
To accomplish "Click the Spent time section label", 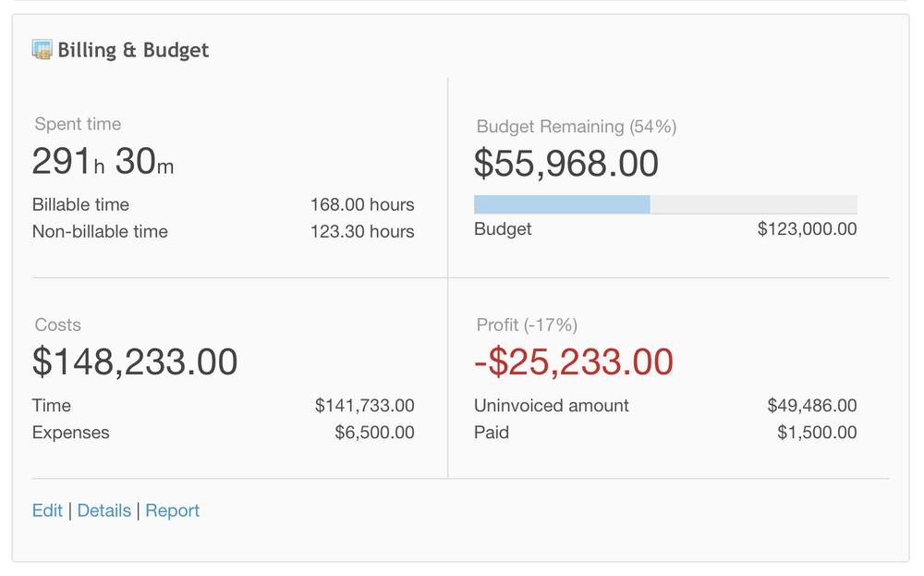I will (78, 124).
